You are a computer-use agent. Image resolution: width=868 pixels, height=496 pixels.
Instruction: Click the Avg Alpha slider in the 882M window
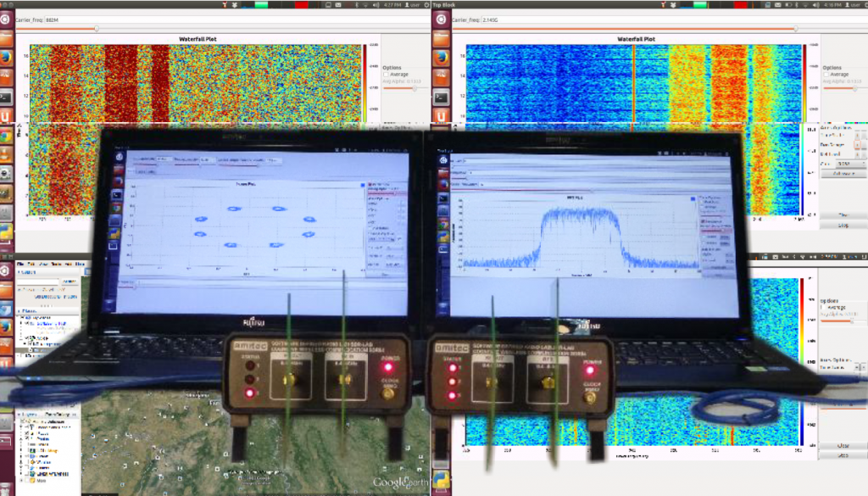coord(406,88)
